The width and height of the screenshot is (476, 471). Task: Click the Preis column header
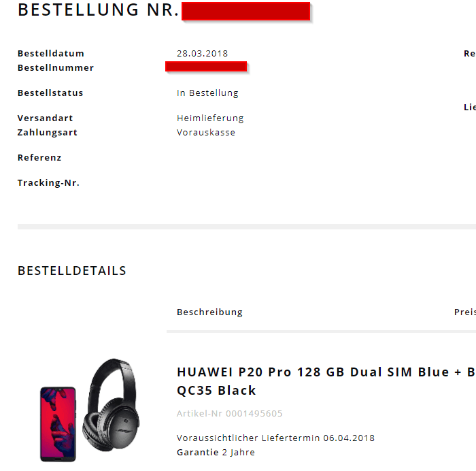pyautogui.click(x=465, y=312)
